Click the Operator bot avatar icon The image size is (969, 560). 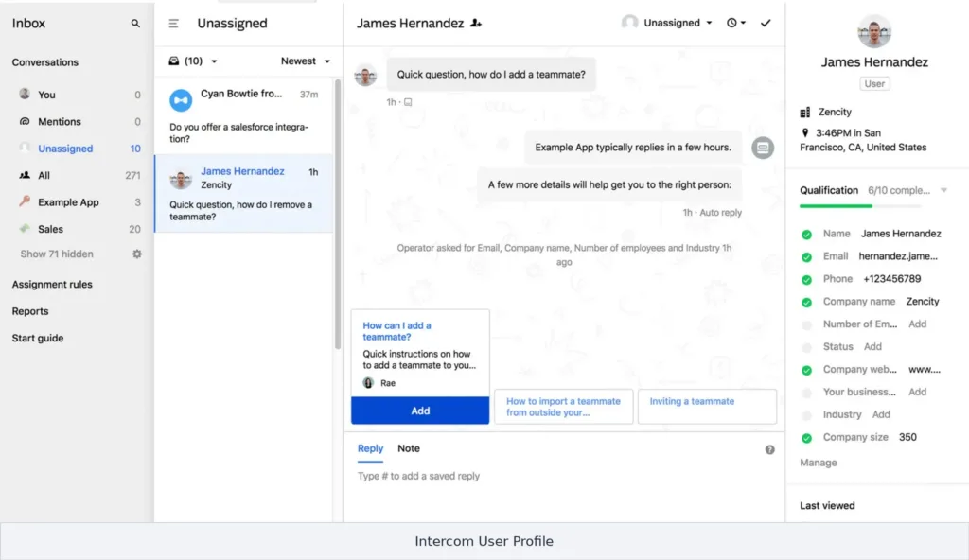[763, 148]
